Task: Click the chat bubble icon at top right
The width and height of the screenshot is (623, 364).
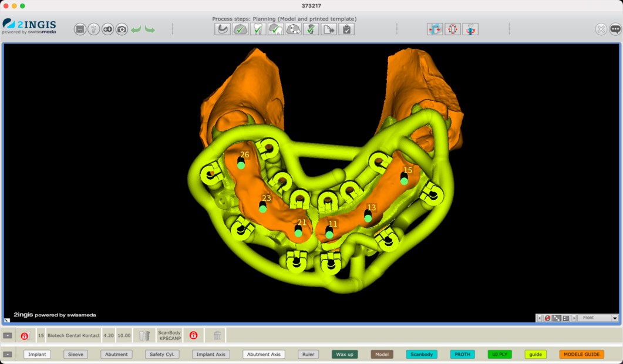Action: (x=615, y=29)
